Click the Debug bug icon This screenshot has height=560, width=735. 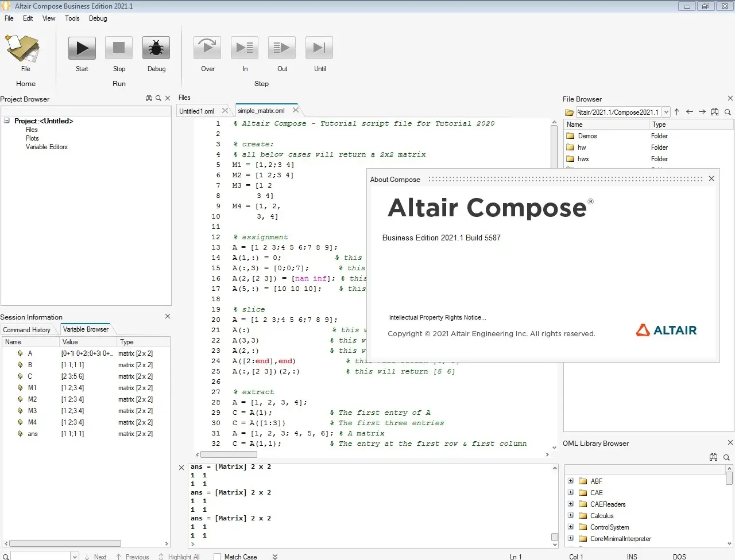(156, 48)
